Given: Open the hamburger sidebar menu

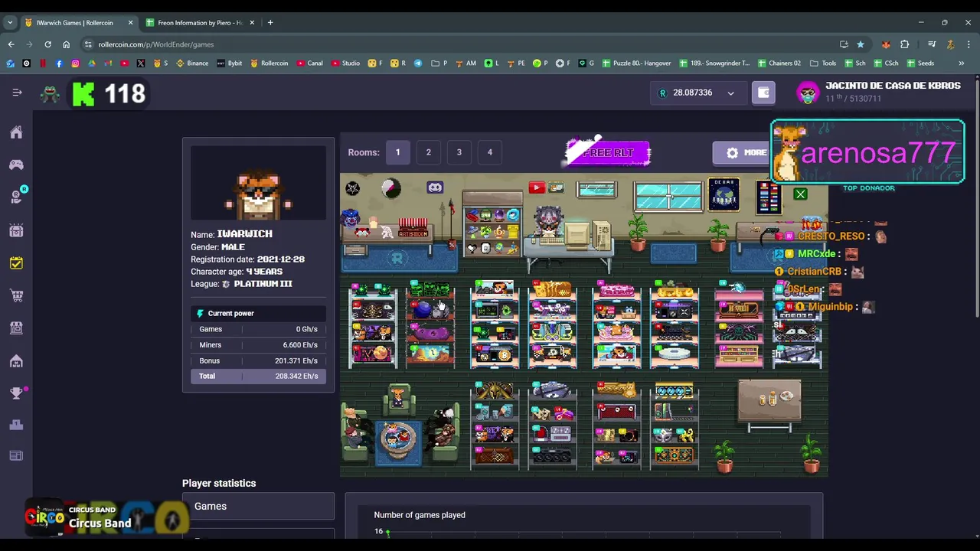Looking at the screenshot, I should pos(17,93).
